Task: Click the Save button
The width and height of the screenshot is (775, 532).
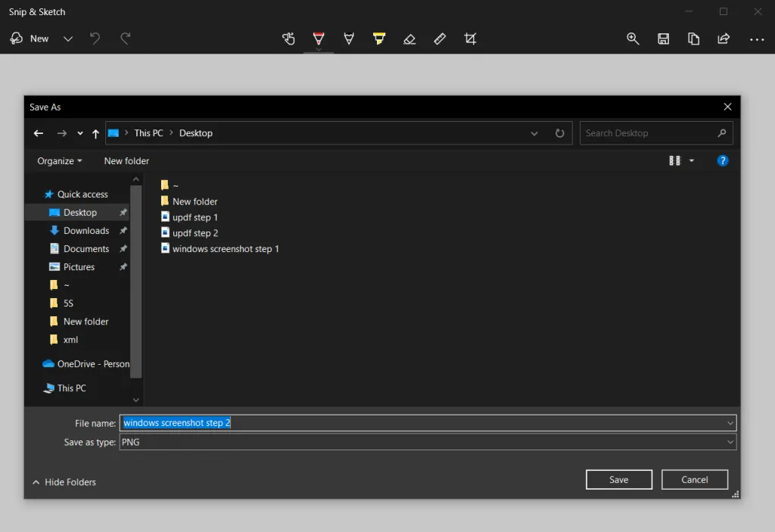Action: [x=618, y=479]
